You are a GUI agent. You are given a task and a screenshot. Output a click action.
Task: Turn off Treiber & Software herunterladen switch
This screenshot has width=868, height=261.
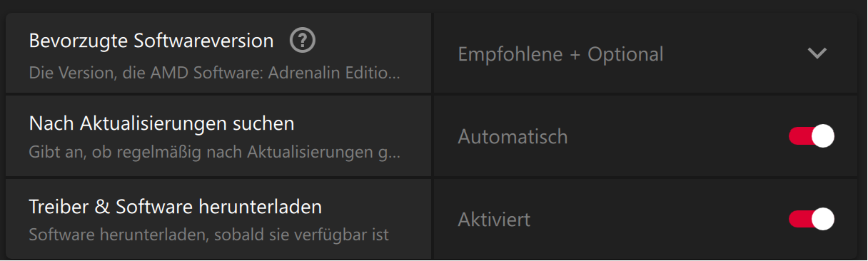point(812,219)
